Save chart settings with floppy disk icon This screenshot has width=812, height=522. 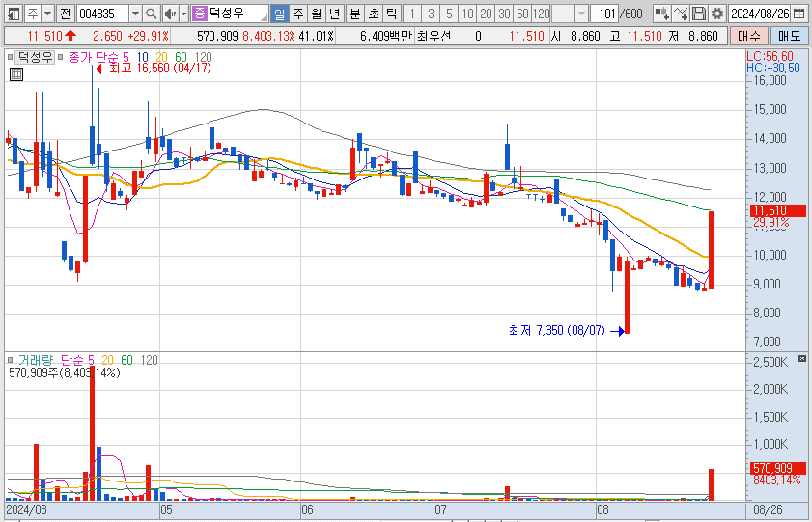click(x=699, y=14)
